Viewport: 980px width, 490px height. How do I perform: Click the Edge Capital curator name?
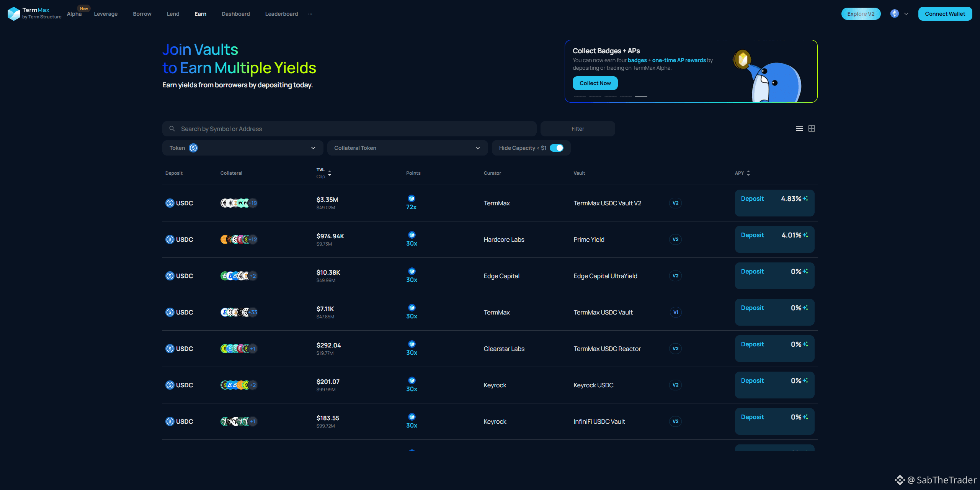pos(501,276)
